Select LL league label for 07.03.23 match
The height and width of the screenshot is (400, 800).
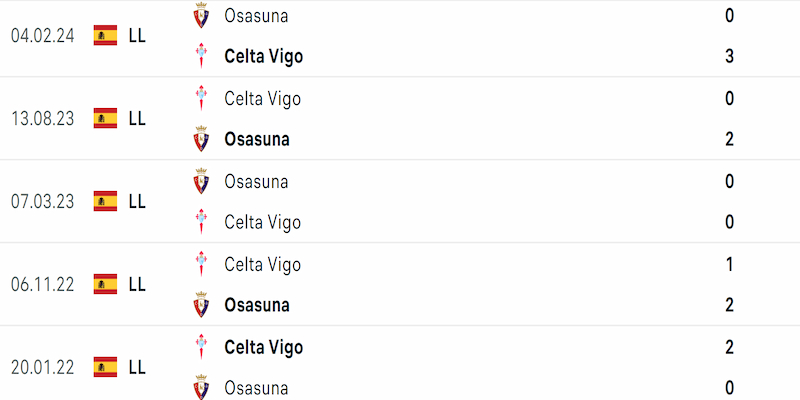pyautogui.click(x=137, y=202)
